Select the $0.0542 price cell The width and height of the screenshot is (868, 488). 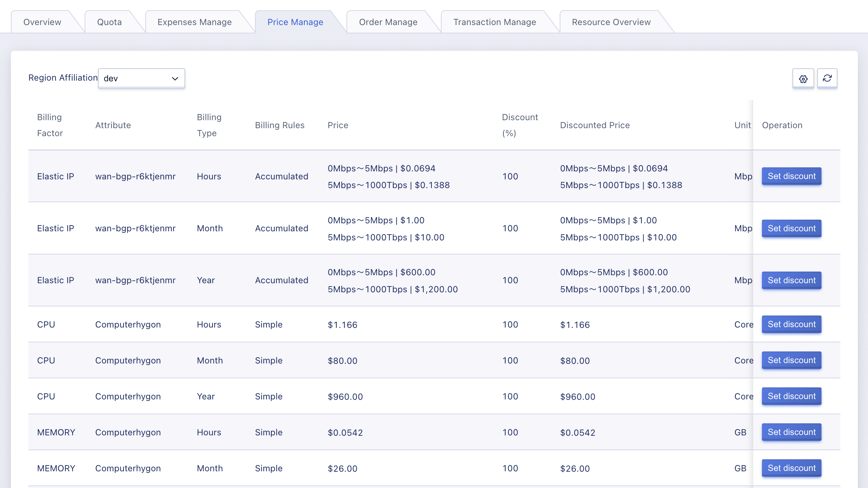point(345,432)
